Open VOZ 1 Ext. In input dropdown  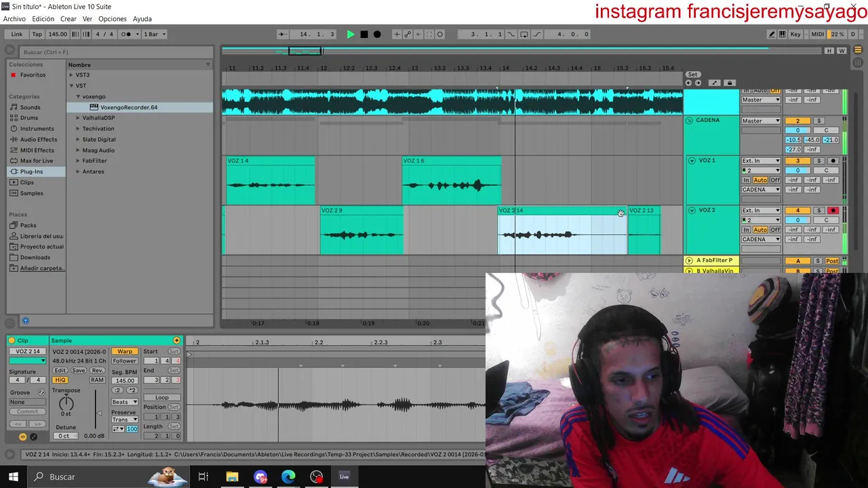(761, 161)
